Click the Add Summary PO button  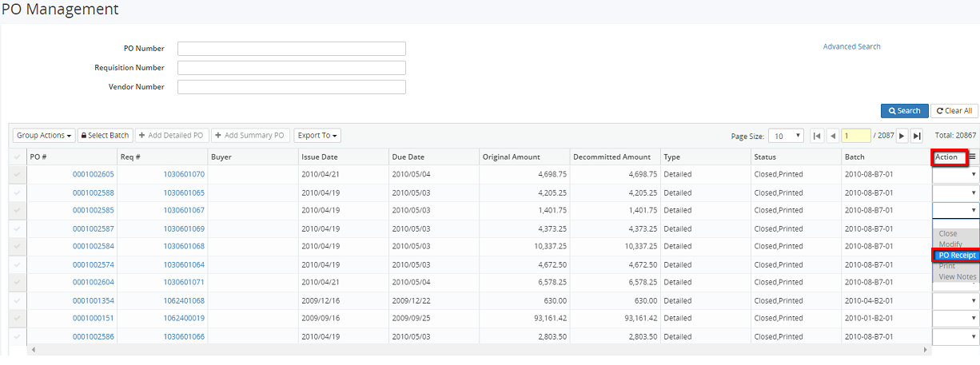point(249,136)
